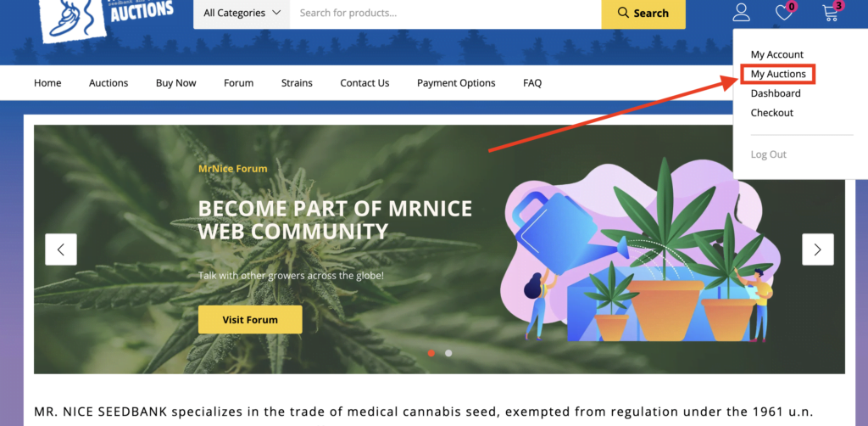
Task: Expand the All Categories dropdown
Action: [x=242, y=14]
